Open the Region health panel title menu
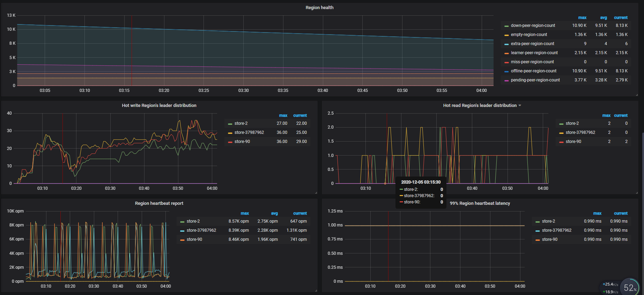Viewport: 644px width, 295px height. [319, 8]
